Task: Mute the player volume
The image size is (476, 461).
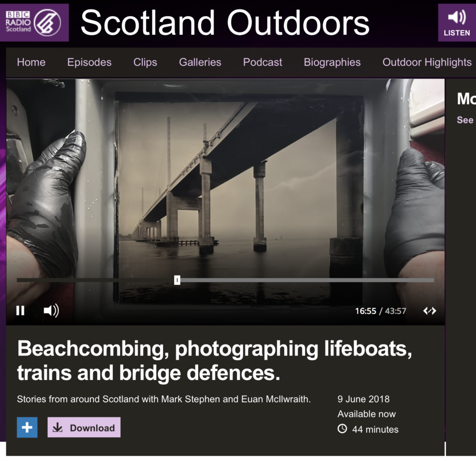Action: (51, 310)
